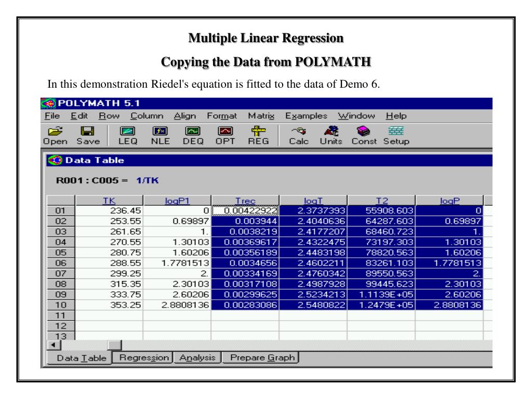Click logT cell 2.5480822
Image resolution: width=532 pixels, height=399 pixels.
(x=313, y=304)
